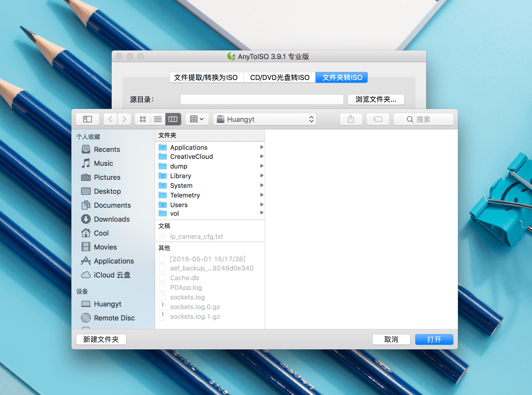Viewport: 532px width, 395px height.
Task: Open the group-by arrangement dropdown
Action: point(197,119)
